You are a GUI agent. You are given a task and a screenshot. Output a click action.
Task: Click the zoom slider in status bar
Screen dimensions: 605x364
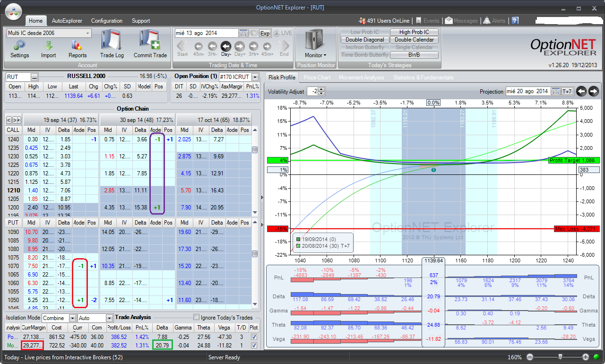(x=560, y=357)
